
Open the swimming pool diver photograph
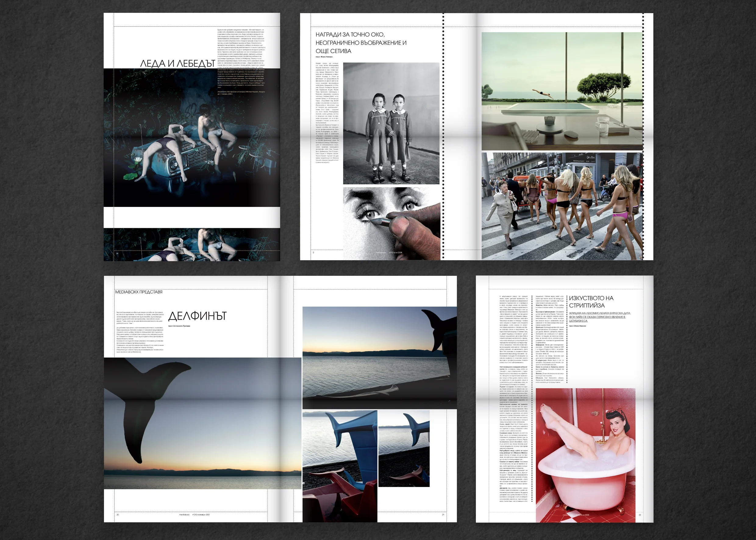(x=562, y=91)
